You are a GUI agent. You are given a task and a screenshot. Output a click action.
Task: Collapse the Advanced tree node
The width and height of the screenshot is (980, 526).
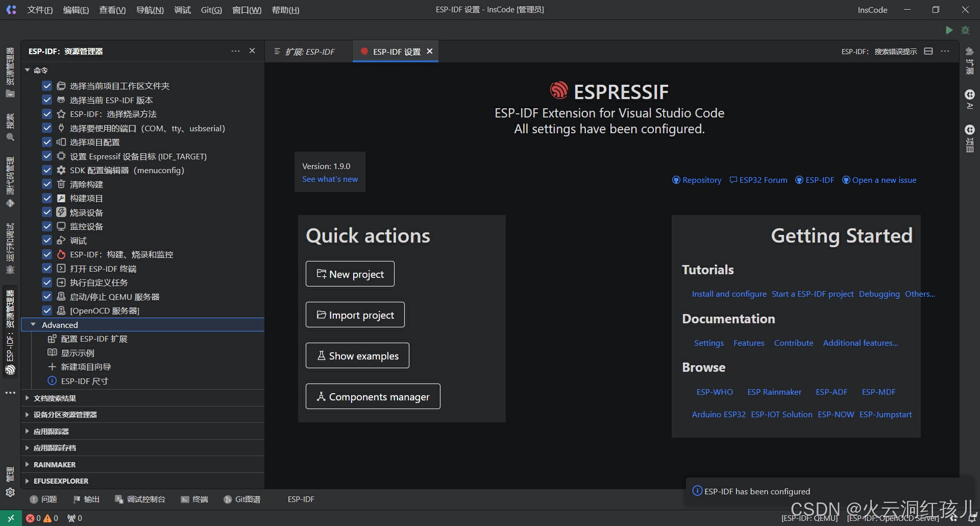click(x=33, y=325)
